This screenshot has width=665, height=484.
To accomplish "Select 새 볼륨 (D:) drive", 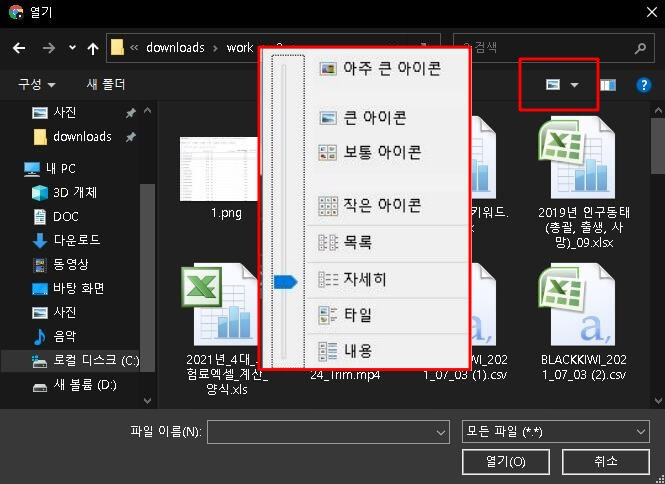I will (x=75, y=385).
